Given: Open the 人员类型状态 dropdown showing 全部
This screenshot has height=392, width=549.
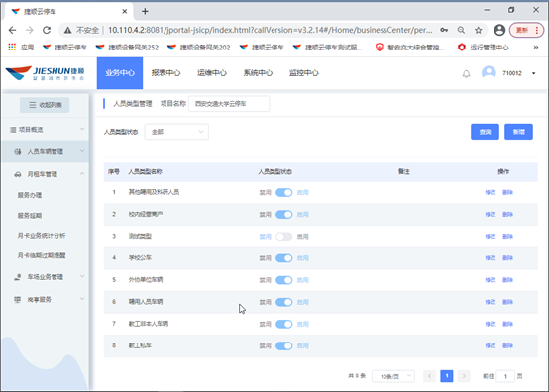Looking at the screenshot, I should click(x=176, y=132).
